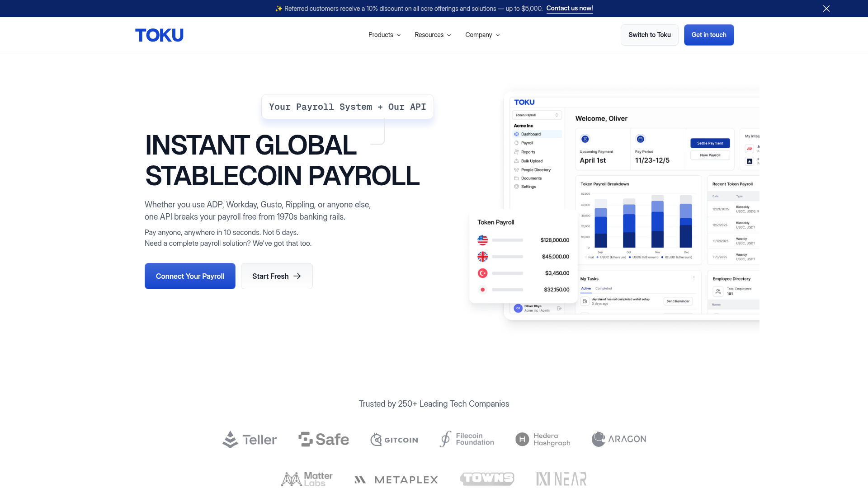Click the Pay Period calendar icon
The height and width of the screenshot is (488, 868).
[640, 139]
